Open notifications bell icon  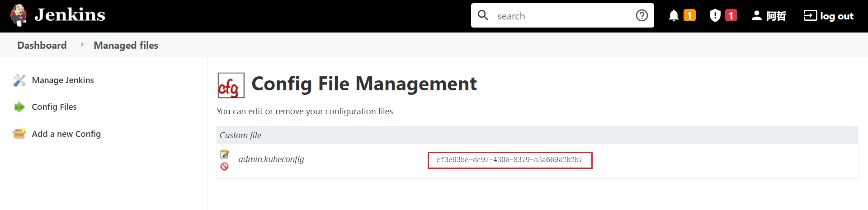pos(674,16)
